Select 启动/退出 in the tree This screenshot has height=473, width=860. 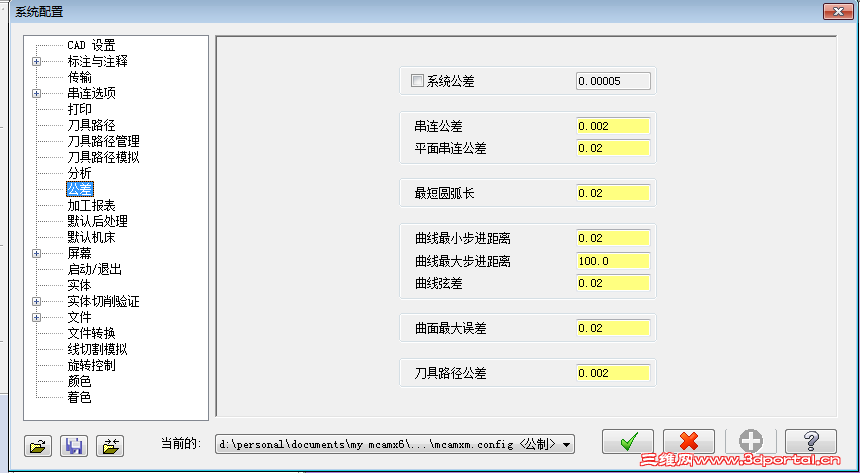click(x=94, y=269)
